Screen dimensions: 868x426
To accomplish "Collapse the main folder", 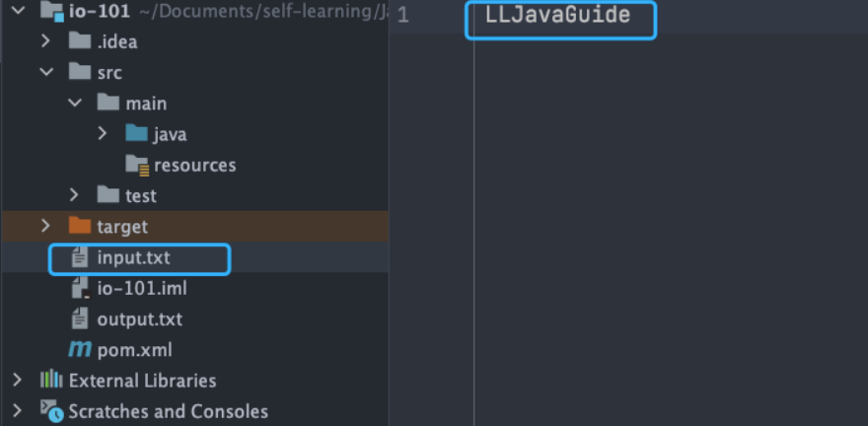I will click(x=74, y=104).
